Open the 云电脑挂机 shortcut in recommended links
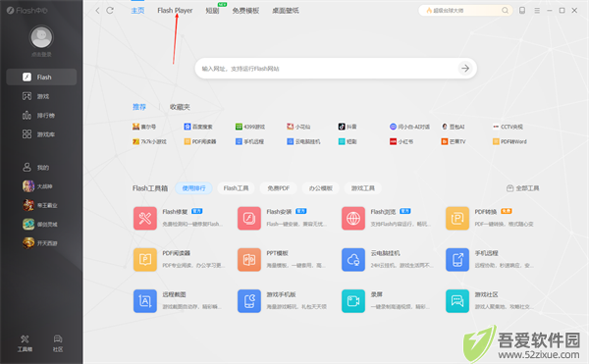This screenshot has width=589, height=364. [304, 141]
